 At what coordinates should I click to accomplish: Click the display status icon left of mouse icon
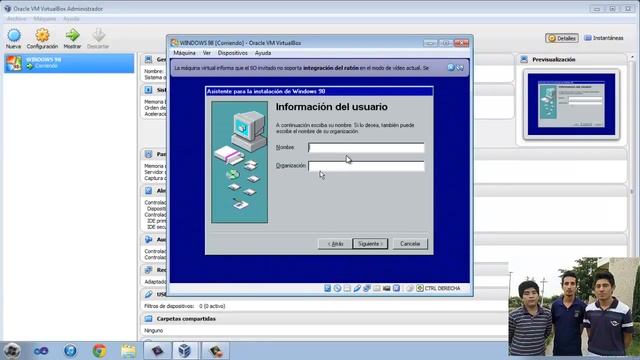tap(396, 288)
